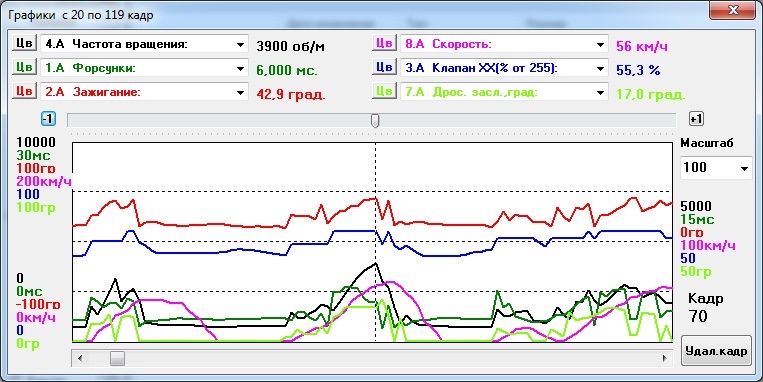Expand the Дрос. засл. parameter dropdown

[x=504, y=92]
